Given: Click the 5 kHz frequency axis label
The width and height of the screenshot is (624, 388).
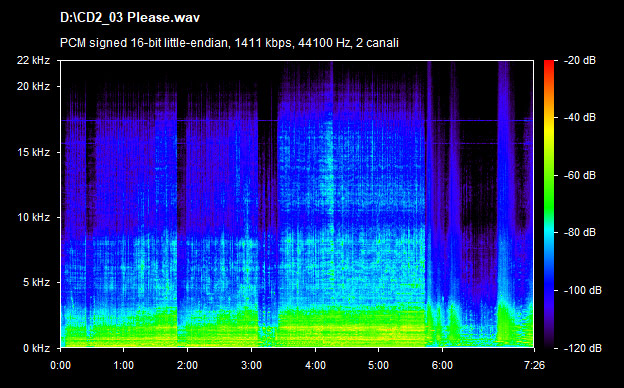Looking at the screenshot, I should point(37,283).
